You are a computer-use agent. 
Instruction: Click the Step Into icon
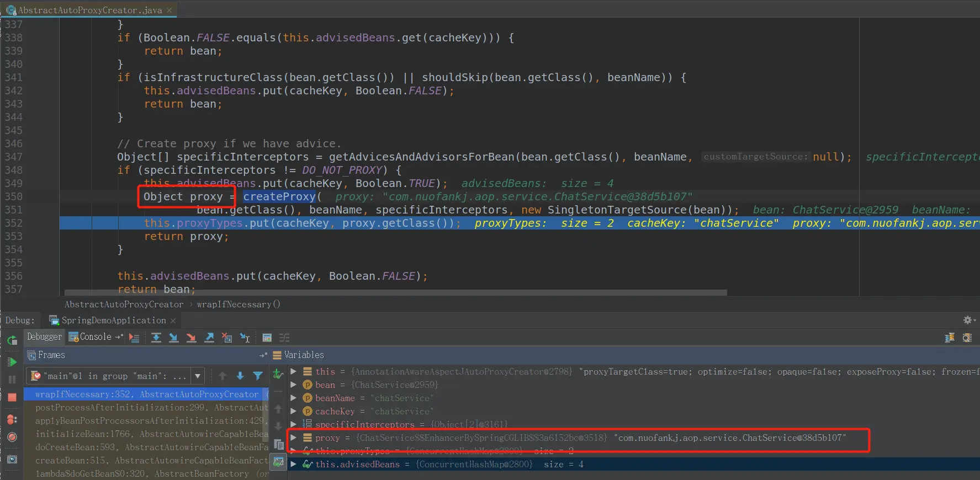[174, 338]
